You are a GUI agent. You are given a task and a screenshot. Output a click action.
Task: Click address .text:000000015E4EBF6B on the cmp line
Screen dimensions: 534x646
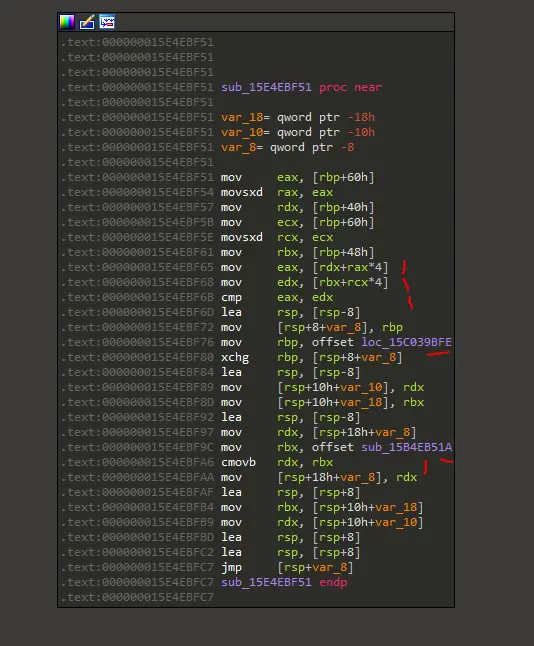pyautogui.click(x=137, y=297)
